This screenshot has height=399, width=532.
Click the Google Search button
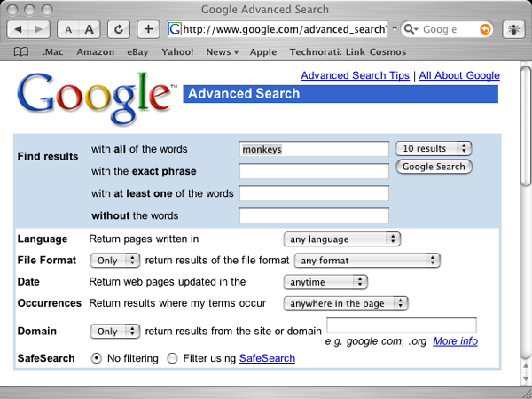pos(434,167)
